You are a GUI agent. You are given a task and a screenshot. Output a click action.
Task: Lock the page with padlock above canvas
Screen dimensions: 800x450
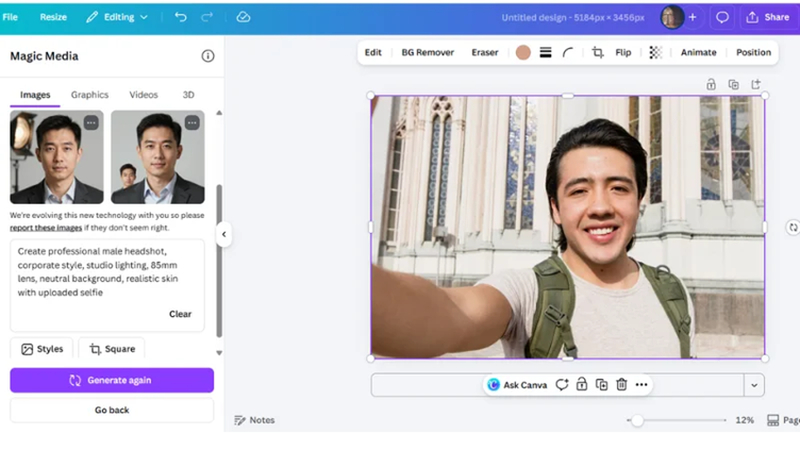point(711,85)
